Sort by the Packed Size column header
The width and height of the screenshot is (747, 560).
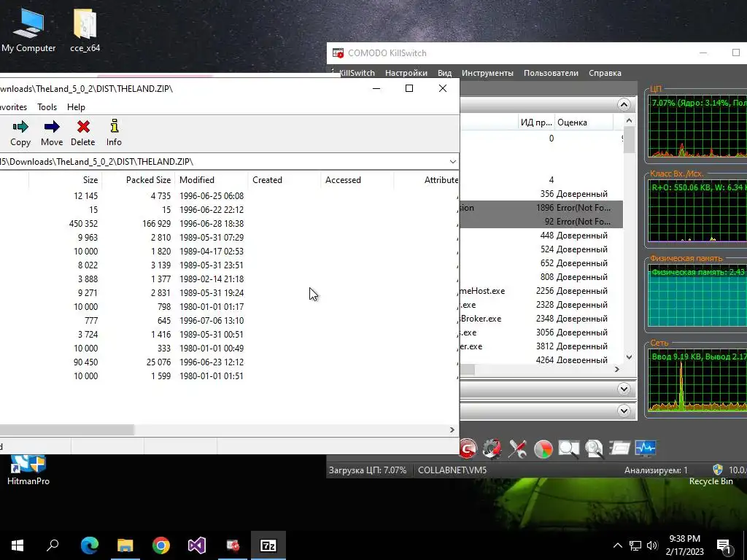139,180
